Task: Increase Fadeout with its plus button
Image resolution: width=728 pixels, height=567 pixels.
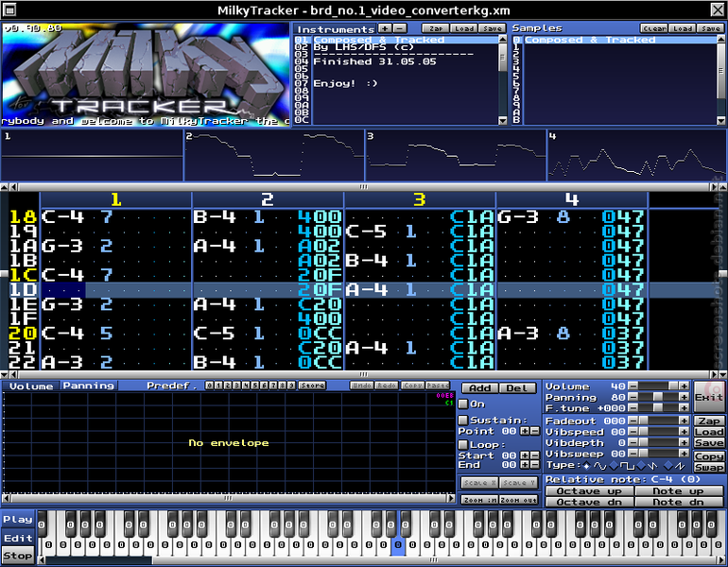Action: [684, 421]
